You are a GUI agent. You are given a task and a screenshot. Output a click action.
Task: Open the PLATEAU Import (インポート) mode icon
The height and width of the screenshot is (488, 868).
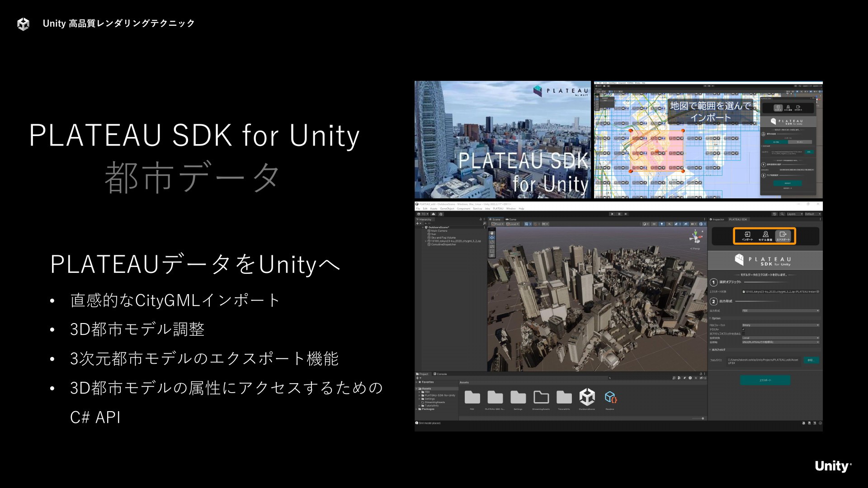coord(747,236)
